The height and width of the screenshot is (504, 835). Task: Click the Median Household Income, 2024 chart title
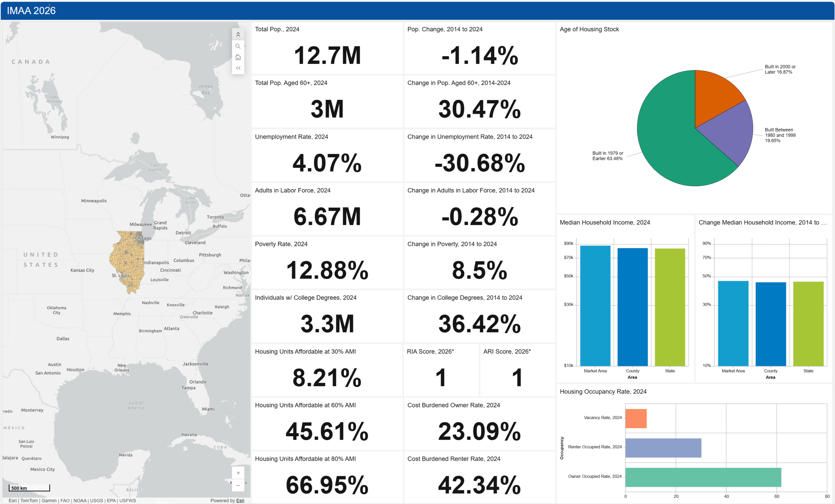tap(605, 222)
